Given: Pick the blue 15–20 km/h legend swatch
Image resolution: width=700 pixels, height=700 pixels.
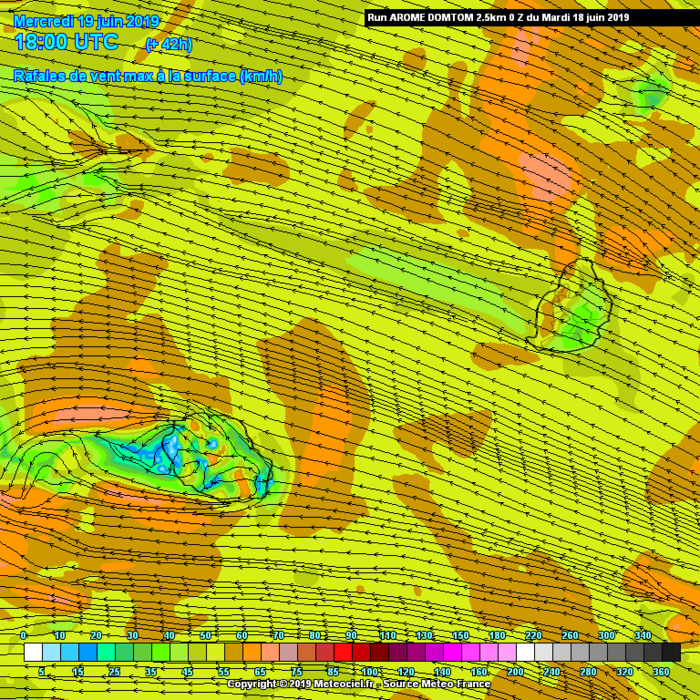Looking at the screenshot, I should [x=88, y=652].
